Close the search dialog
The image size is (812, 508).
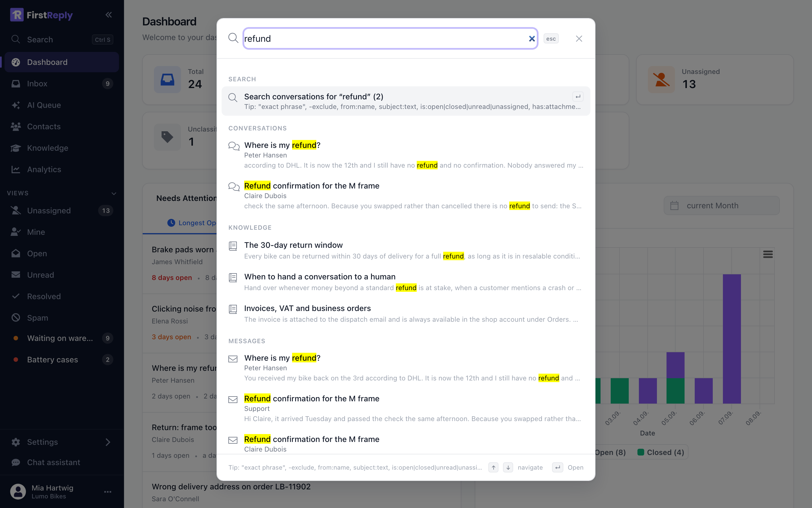[579, 39]
